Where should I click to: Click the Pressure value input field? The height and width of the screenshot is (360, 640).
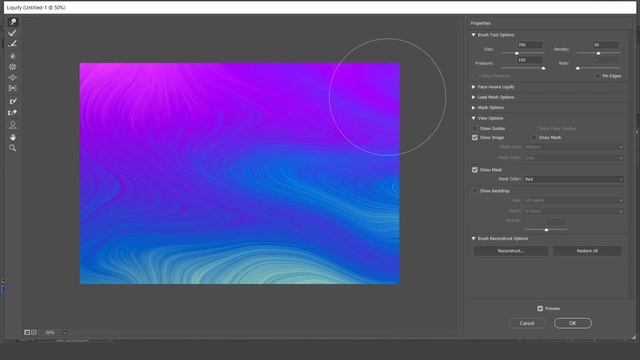coord(529,60)
